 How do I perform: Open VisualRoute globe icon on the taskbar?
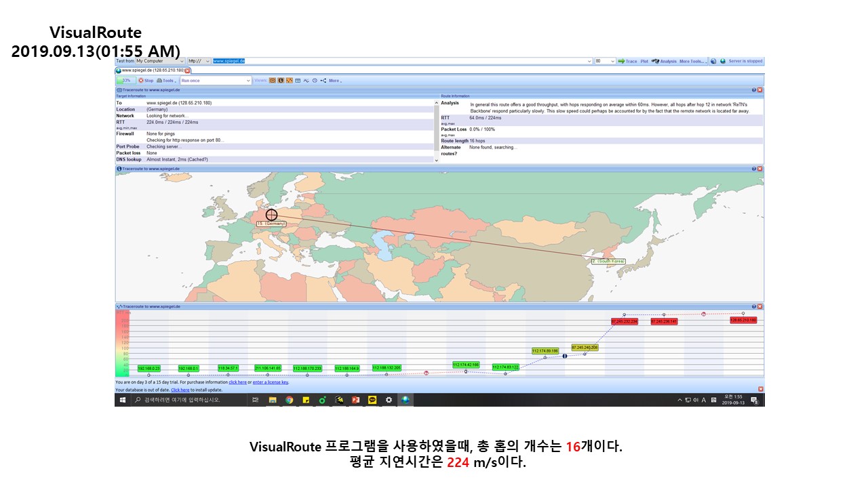pos(406,400)
